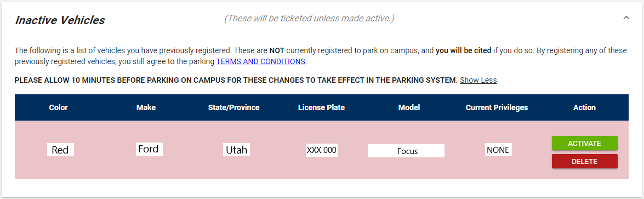Click the Model column header
Viewport: 644px width, 199px height.
(x=409, y=107)
